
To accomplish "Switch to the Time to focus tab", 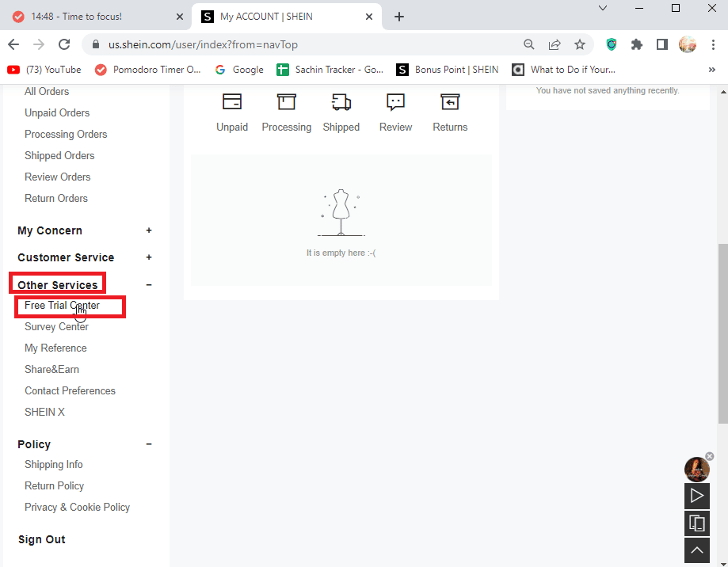I will [x=97, y=17].
